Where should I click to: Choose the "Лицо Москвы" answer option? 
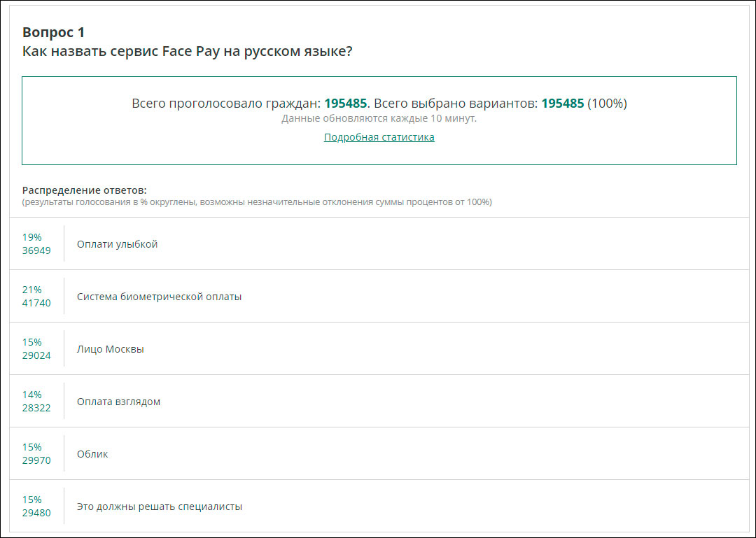click(110, 349)
